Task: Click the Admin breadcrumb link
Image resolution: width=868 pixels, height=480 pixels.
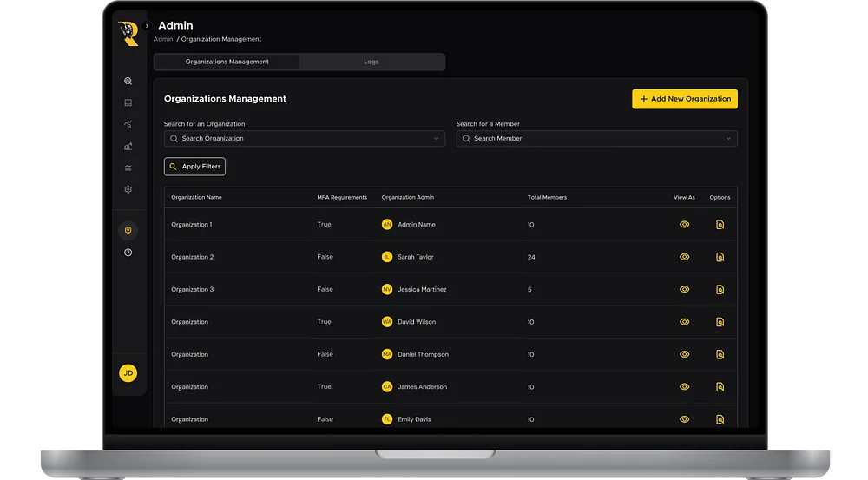Action: (163, 39)
